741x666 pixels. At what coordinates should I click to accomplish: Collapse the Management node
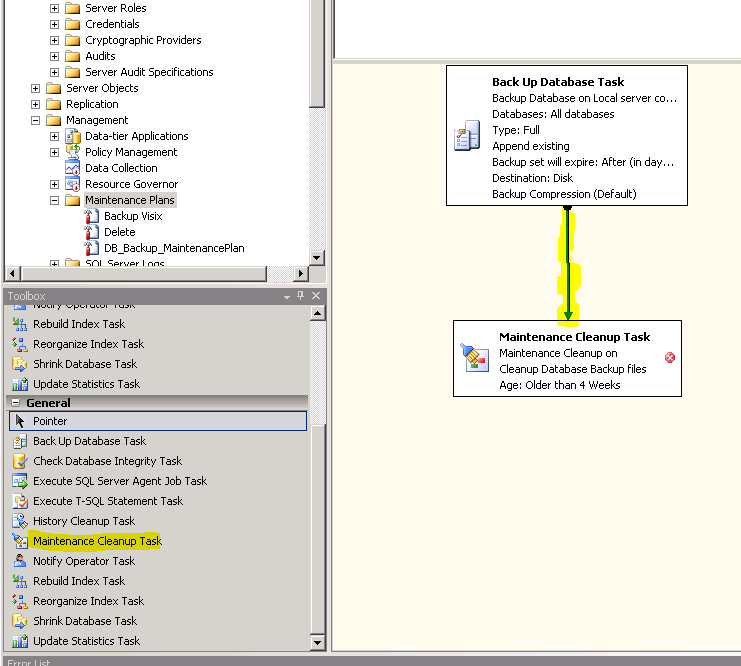(x=35, y=121)
